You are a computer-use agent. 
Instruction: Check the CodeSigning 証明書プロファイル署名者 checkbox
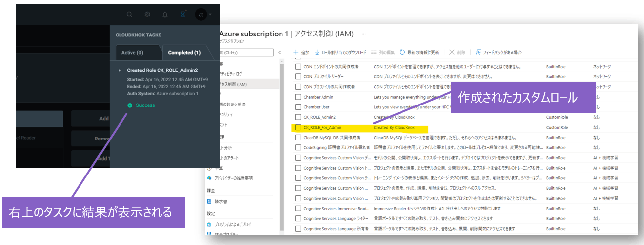tap(298, 147)
